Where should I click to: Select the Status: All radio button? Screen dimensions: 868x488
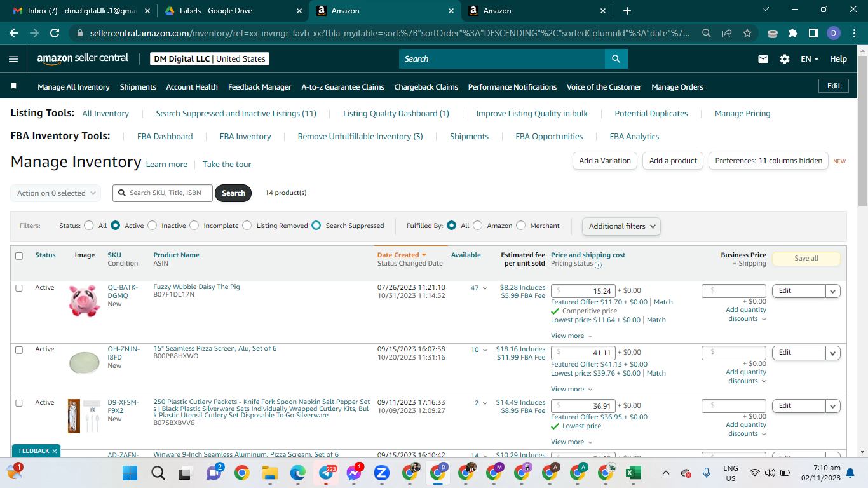coord(88,226)
